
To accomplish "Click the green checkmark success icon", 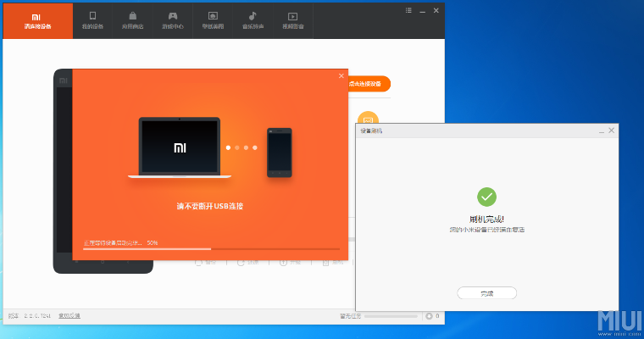I will click(x=486, y=197).
